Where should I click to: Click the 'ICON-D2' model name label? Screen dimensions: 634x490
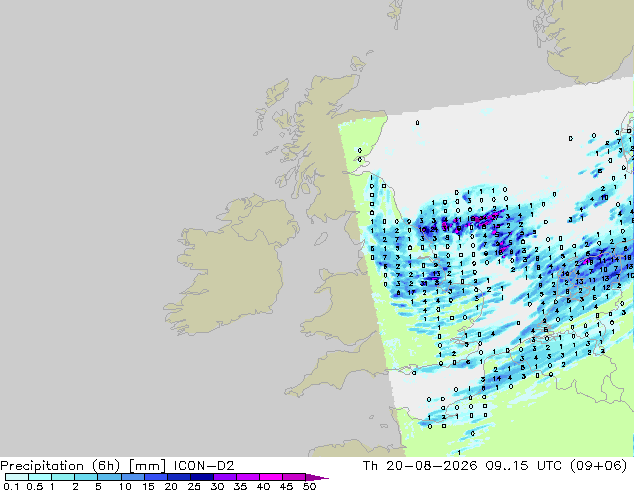click(x=204, y=466)
